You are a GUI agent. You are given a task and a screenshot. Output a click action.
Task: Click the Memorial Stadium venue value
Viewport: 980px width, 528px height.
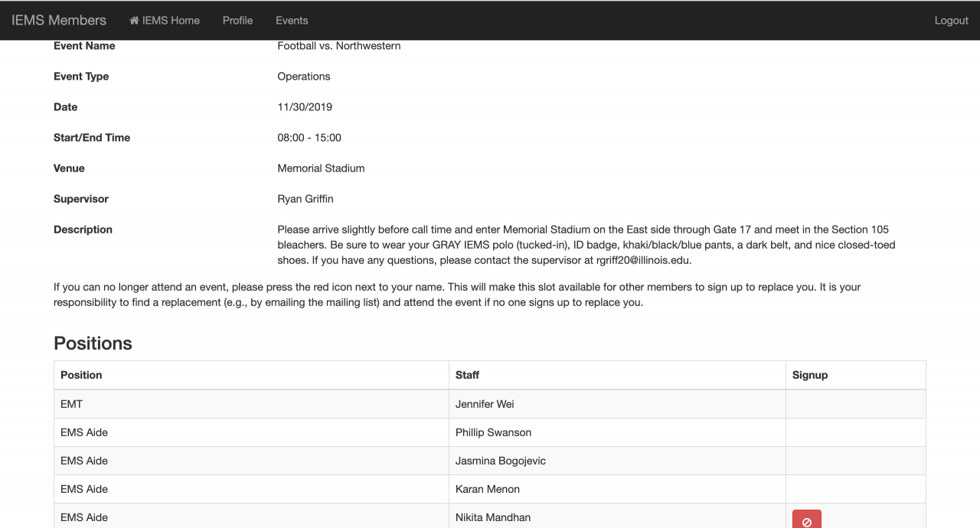(x=321, y=168)
